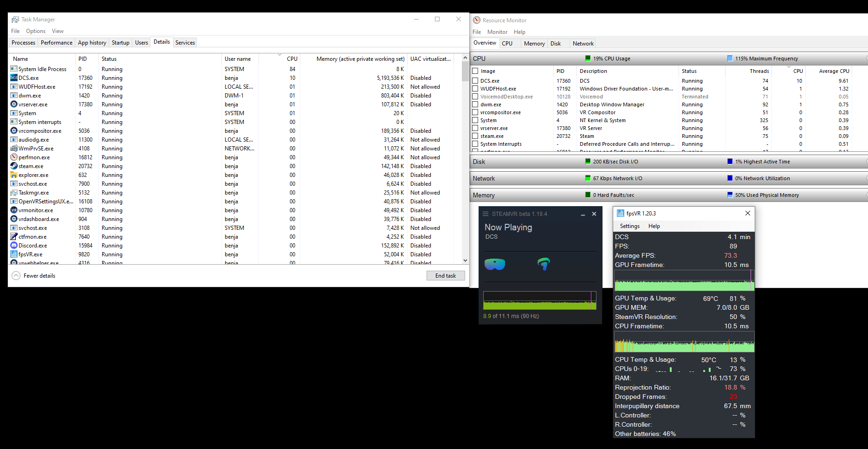
Task: Click the fpsVR.exe icon in Task Manager list
Action: [x=14, y=254]
